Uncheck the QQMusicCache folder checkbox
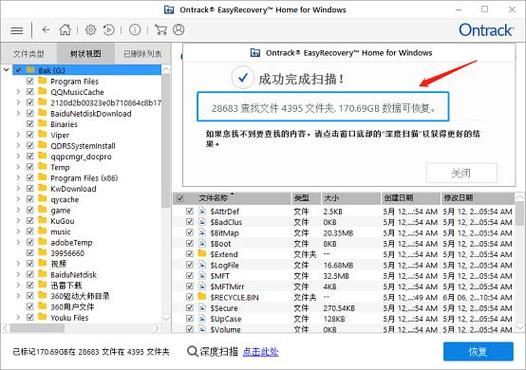The height and width of the screenshot is (370, 526). (30, 92)
